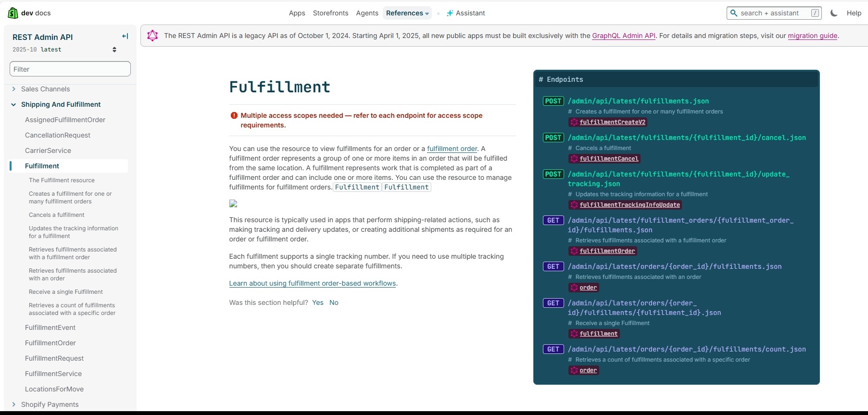
Task: Click the Sales Channels sidebar label
Action: (x=45, y=89)
